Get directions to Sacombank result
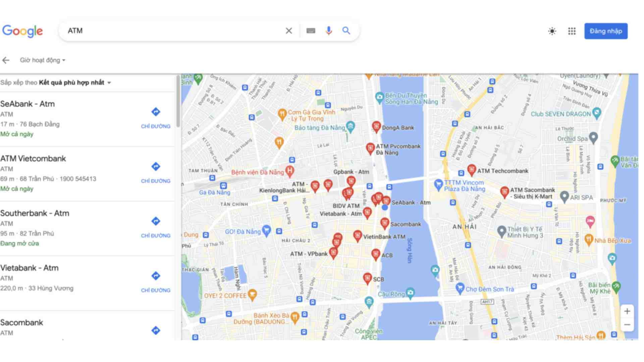 (x=156, y=330)
